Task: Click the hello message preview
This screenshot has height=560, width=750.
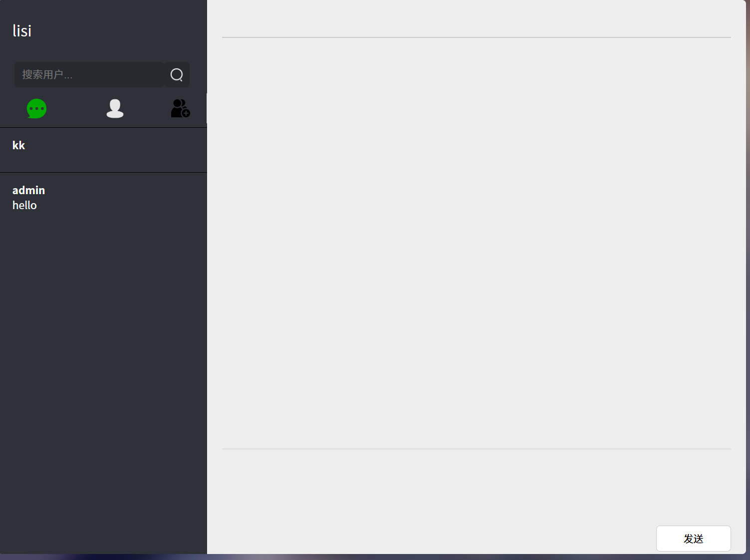Action: [24, 205]
